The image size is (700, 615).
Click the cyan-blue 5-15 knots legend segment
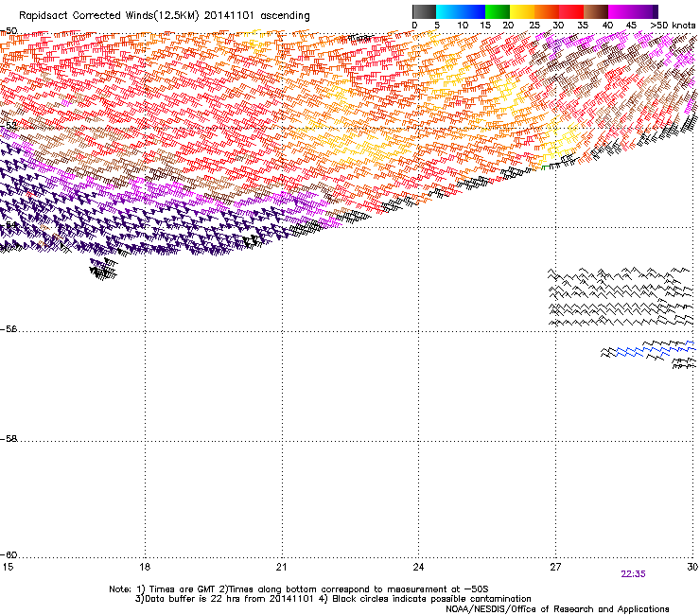[x=461, y=11]
